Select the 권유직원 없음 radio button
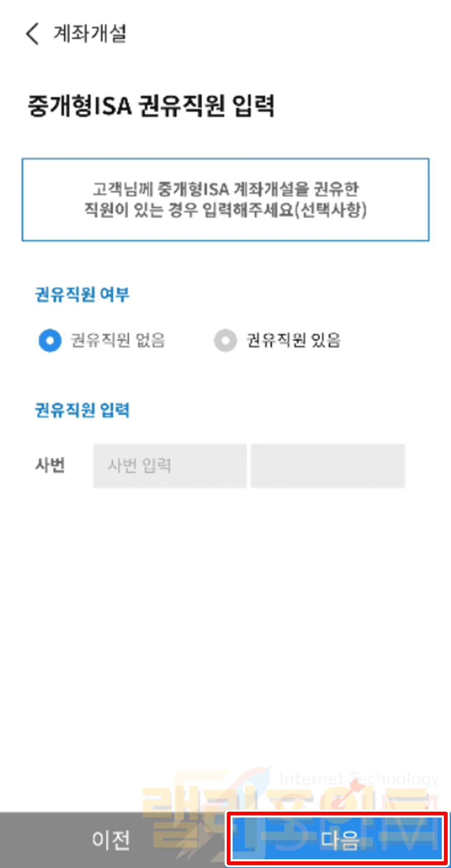The width and height of the screenshot is (451, 868). tap(50, 340)
